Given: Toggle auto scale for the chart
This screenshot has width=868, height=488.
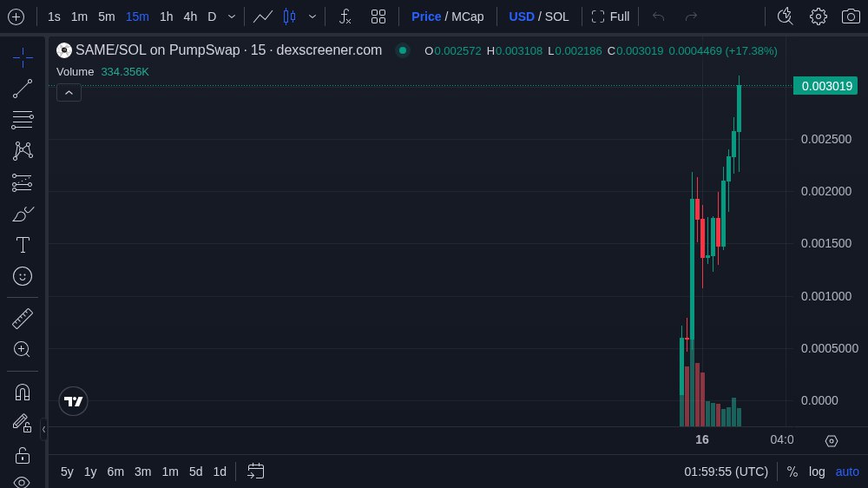Looking at the screenshot, I should [847, 472].
